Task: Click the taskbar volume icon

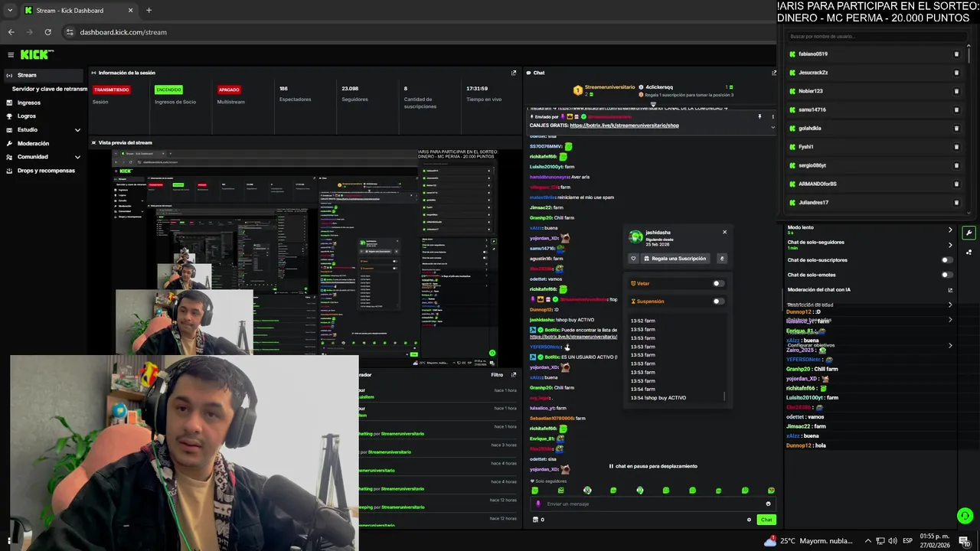Action: (x=893, y=541)
